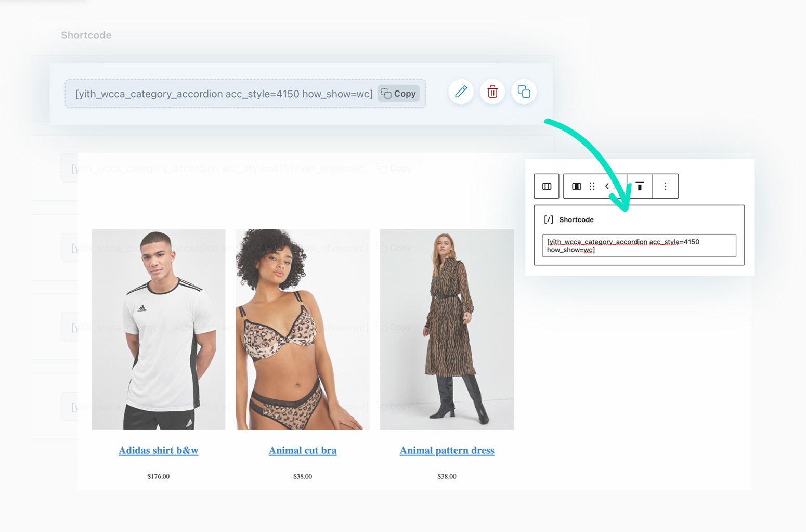The height and width of the screenshot is (532, 806).
Task: Click the acc_style=4150 shortcode text in list
Action: (224, 94)
